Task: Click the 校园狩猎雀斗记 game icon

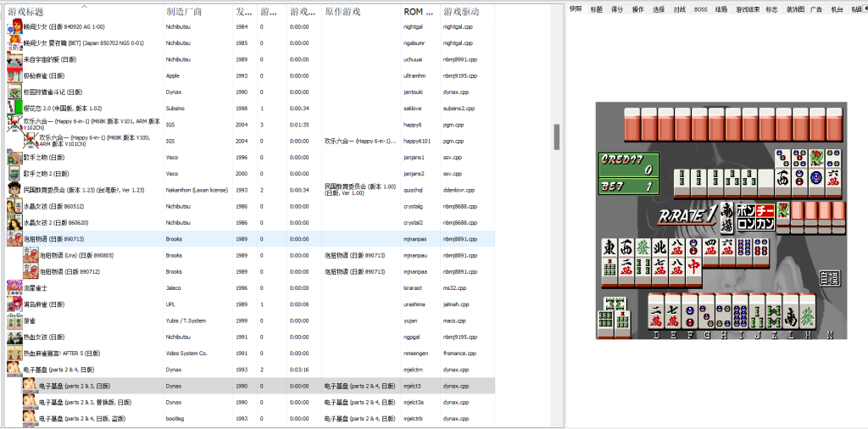Action: (x=14, y=92)
